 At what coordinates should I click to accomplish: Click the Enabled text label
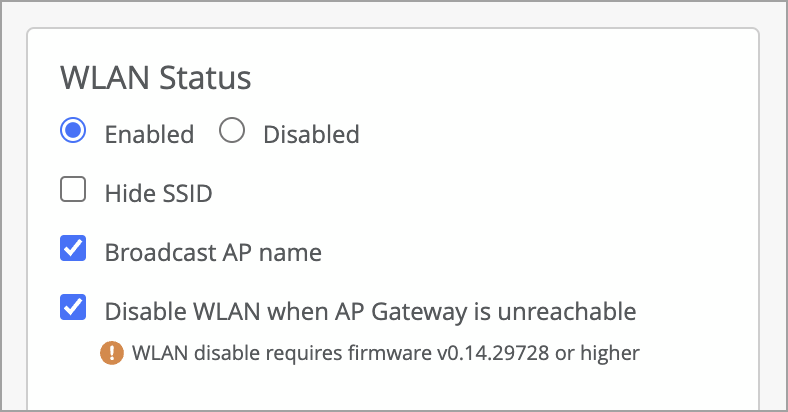149,134
